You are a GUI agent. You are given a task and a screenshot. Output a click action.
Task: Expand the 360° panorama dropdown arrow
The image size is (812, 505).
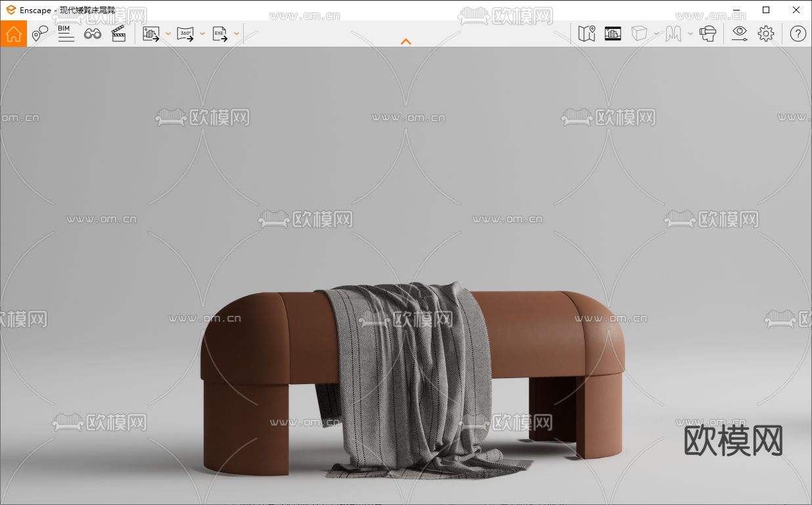click(202, 34)
